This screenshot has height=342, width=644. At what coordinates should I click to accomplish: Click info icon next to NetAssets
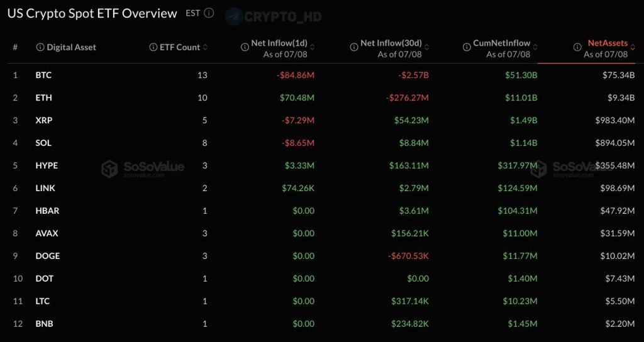point(577,47)
